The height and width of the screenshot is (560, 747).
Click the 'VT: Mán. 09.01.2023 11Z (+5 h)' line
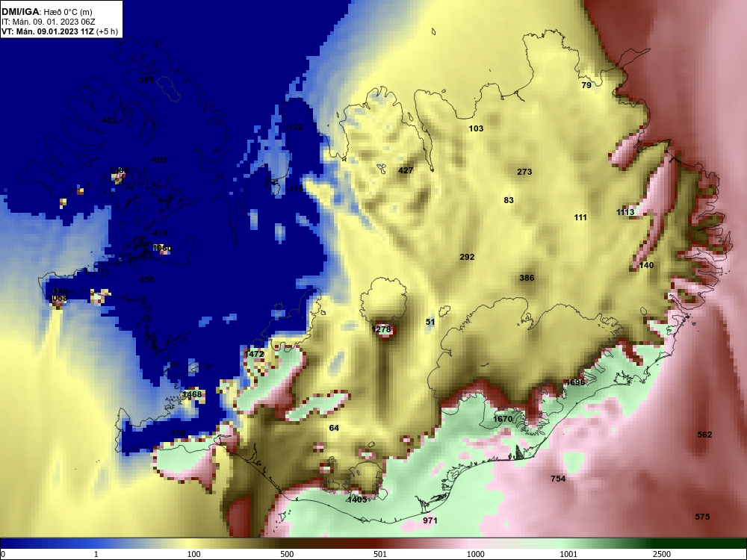(60, 32)
